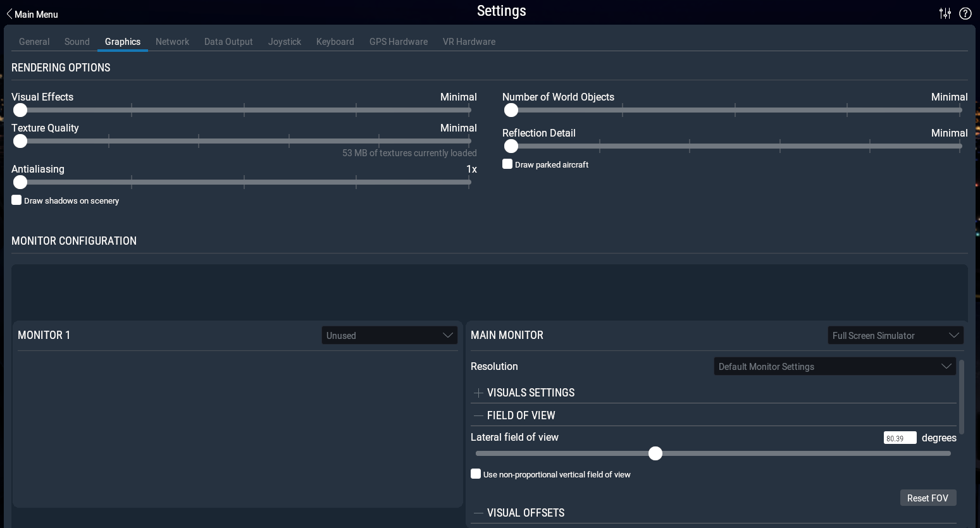Click the Settings page title

pos(502,11)
